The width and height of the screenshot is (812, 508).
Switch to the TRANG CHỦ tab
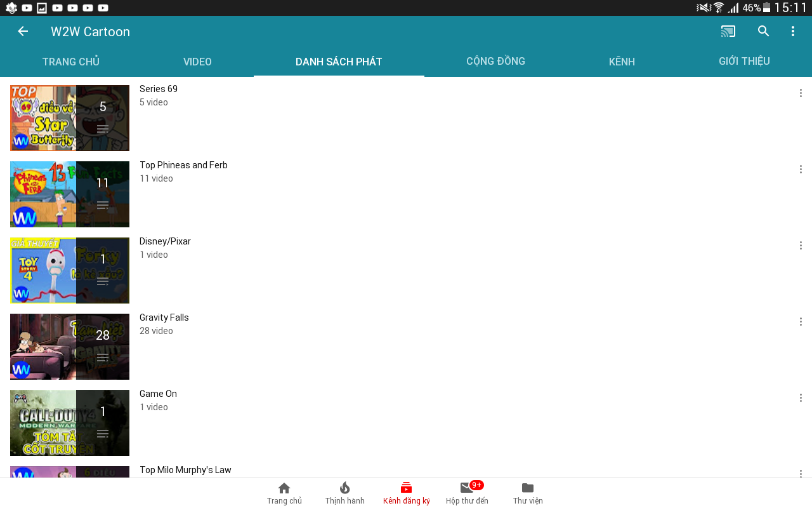71,62
